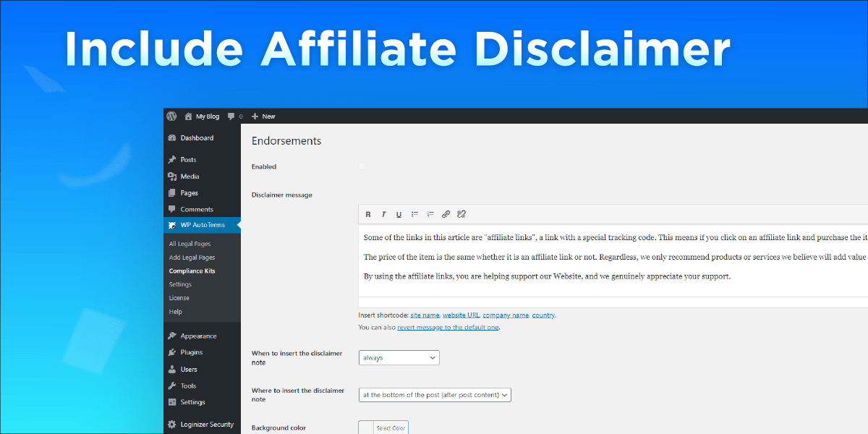This screenshot has width=868, height=434.
Task: Open License submenu item
Action: coord(179,298)
